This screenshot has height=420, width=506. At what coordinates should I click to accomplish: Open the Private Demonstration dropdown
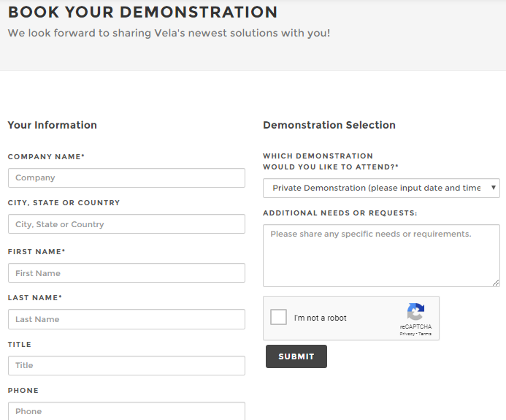pos(381,188)
